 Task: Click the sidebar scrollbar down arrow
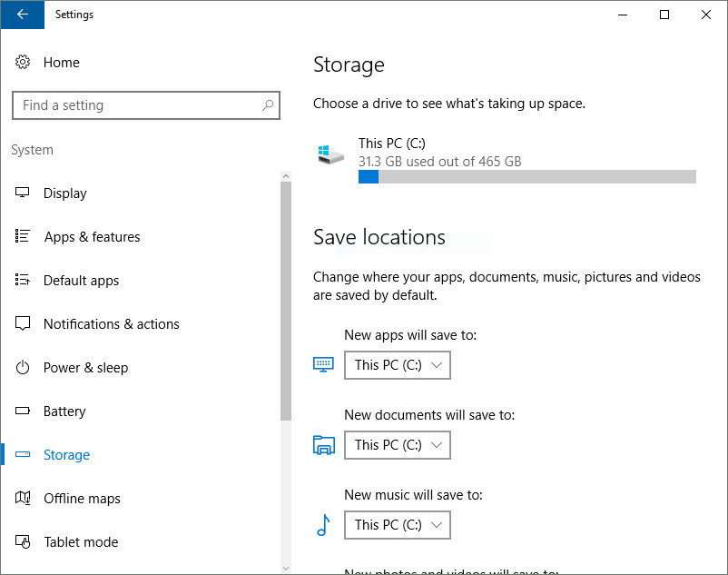[x=286, y=568]
